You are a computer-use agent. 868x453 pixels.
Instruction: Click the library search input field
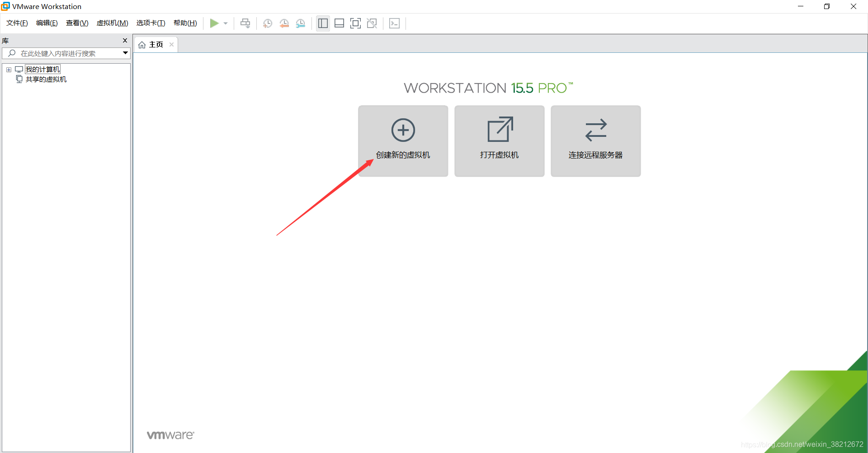(x=66, y=53)
